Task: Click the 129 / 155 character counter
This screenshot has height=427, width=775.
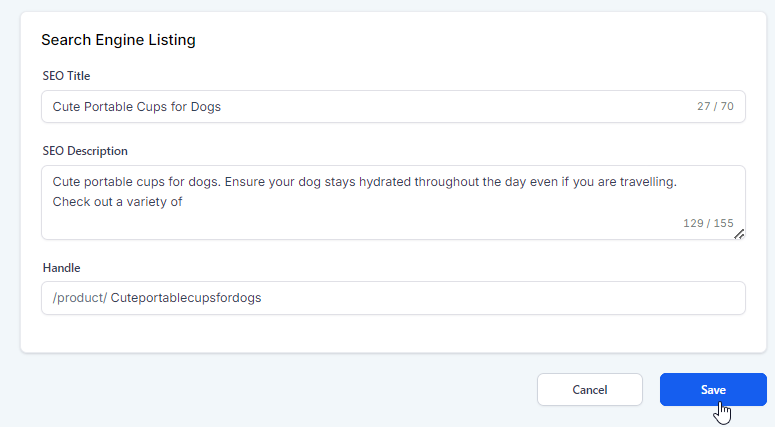Action: click(708, 223)
